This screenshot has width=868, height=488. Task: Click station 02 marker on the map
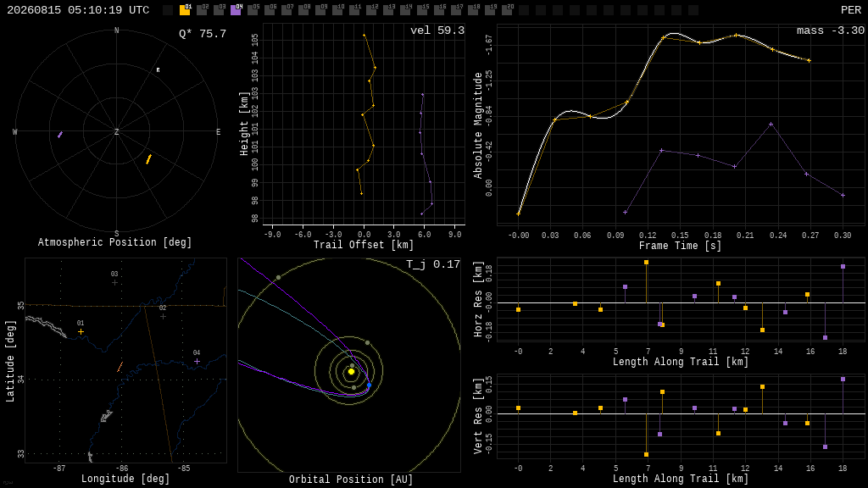coord(163,317)
